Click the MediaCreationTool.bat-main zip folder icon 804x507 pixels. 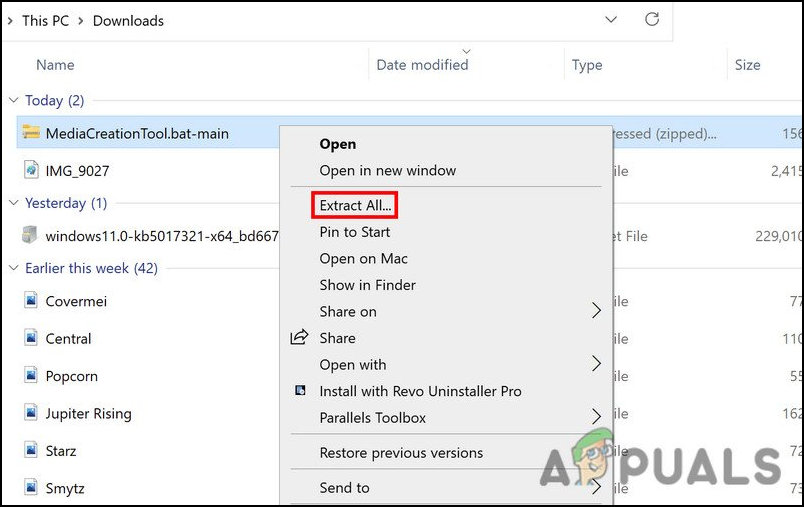pyautogui.click(x=30, y=133)
